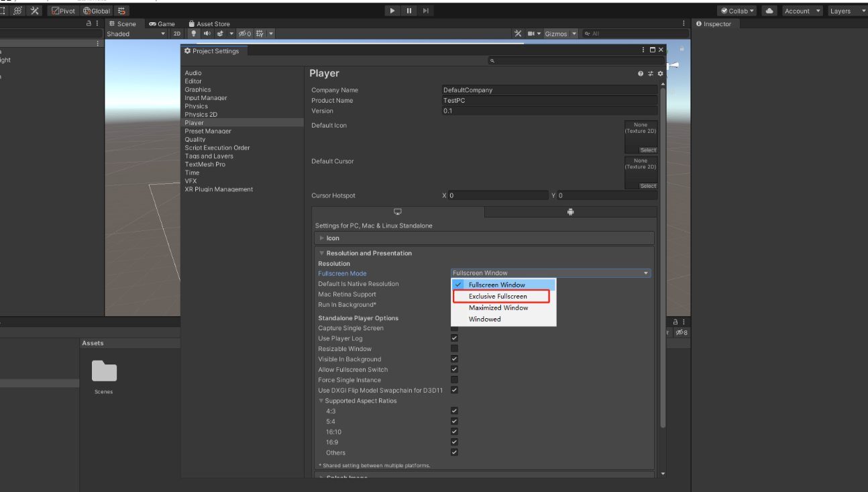Screen dimensions: 868x492
Task: Toggle scene audio speaker icon
Action: [207, 34]
